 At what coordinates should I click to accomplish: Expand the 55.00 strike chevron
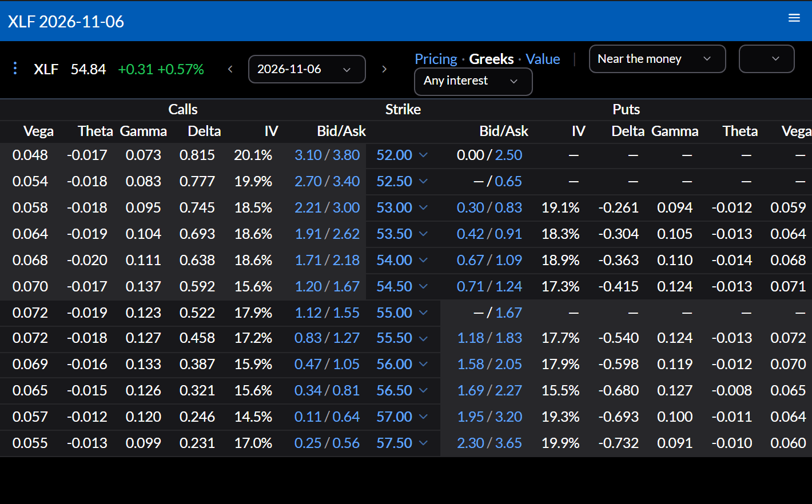(x=423, y=313)
